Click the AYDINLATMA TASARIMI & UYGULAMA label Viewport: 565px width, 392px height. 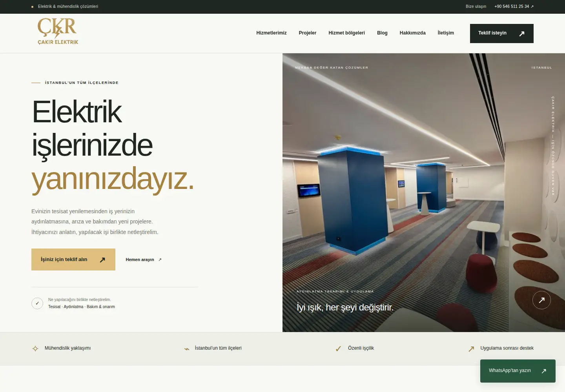click(335, 292)
